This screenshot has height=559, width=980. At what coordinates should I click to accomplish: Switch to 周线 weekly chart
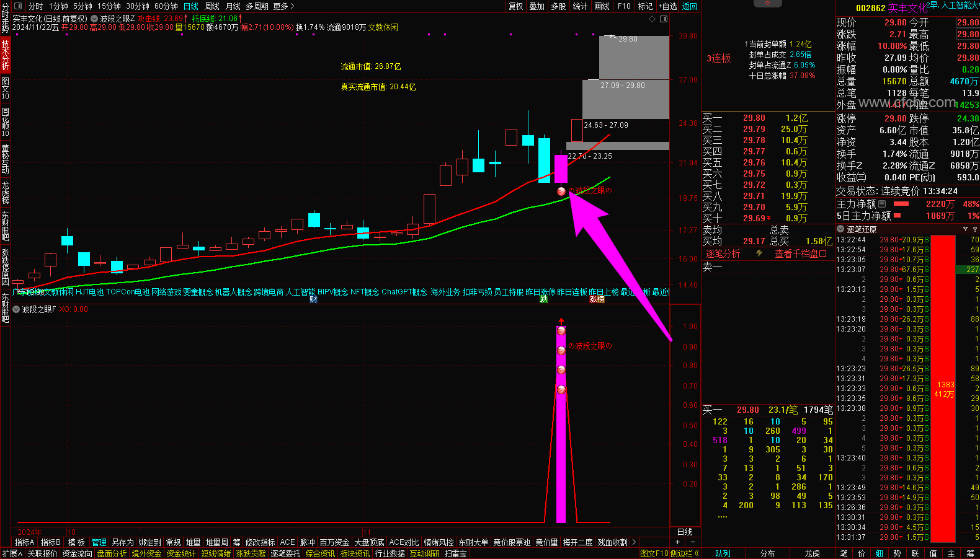click(212, 6)
